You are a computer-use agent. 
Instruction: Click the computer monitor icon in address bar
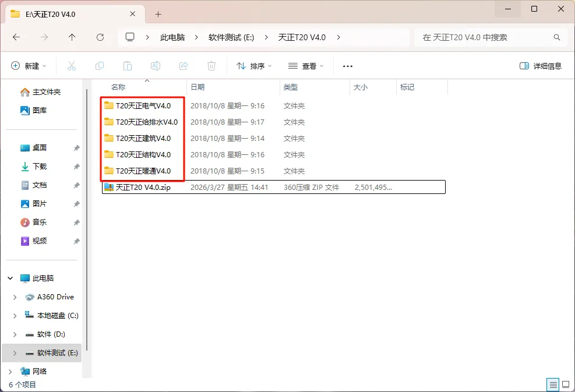click(x=130, y=37)
